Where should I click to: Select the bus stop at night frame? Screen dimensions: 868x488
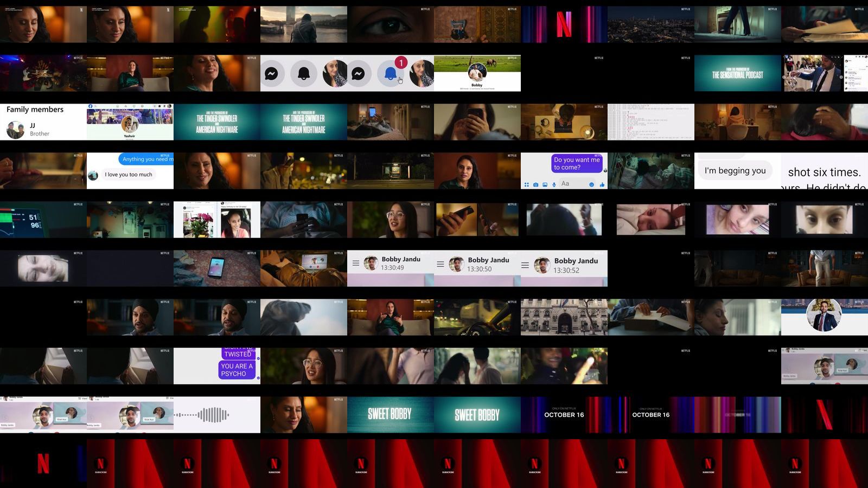tap(391, 171)
